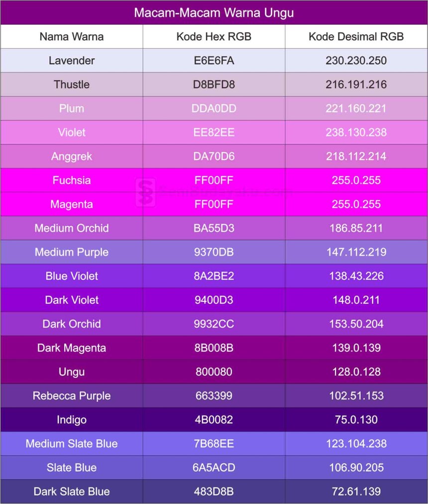Click the Medium Slate Blue decimal 123.104.238
428x504 pixels.
click(x=356, y=444)
